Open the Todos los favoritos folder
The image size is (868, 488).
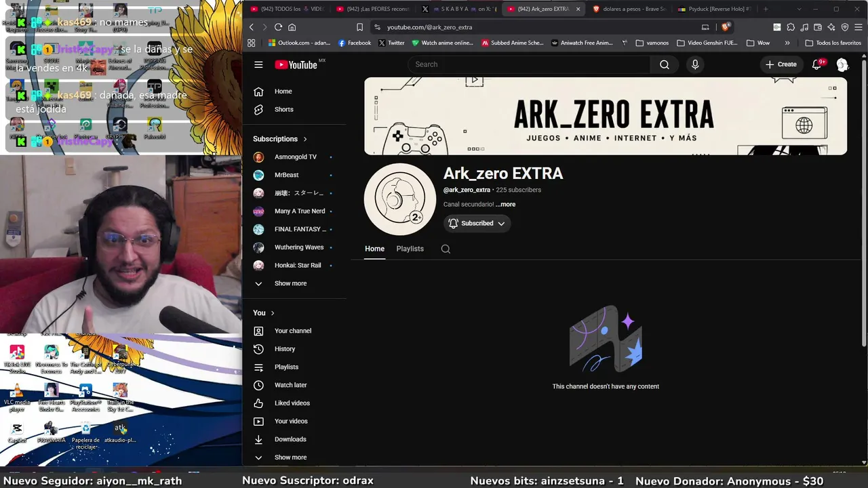[x=833, y=43]
